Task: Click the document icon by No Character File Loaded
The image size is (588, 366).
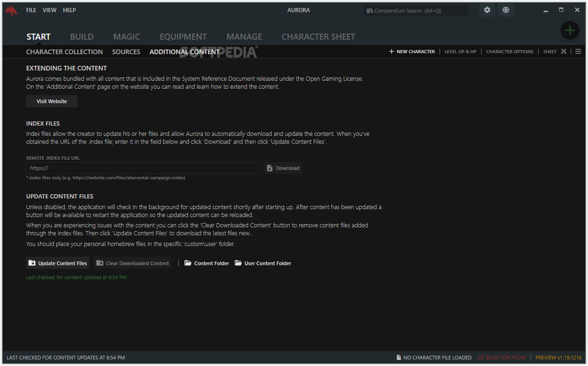Action: pos(399,358)
